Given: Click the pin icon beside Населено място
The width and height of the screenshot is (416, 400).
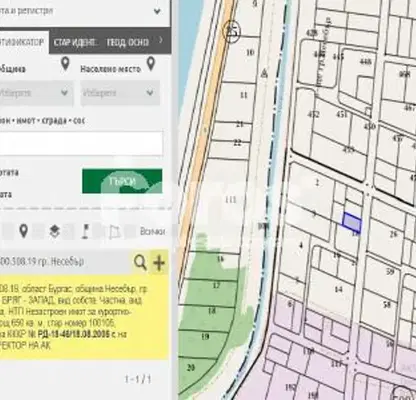Looking at the screenshot, I should 151,64.
